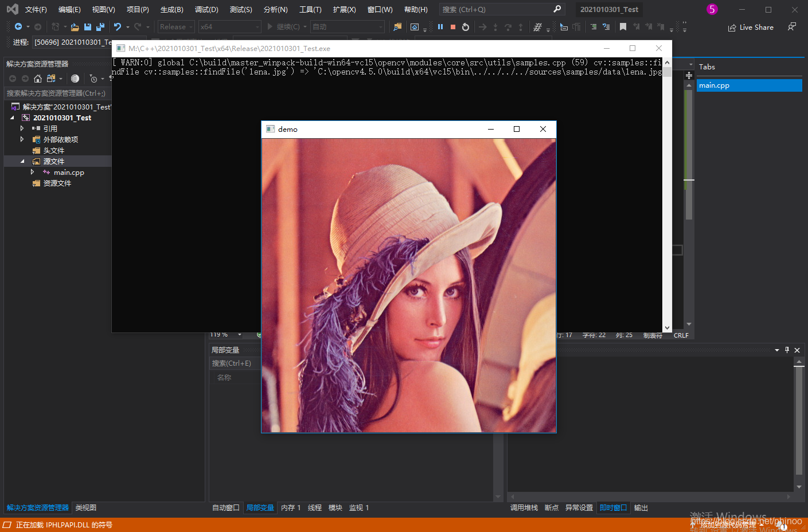Click the Solution Explorer home icon
The height and width of the screenshot is (532, 808).
tap(38, 79)
